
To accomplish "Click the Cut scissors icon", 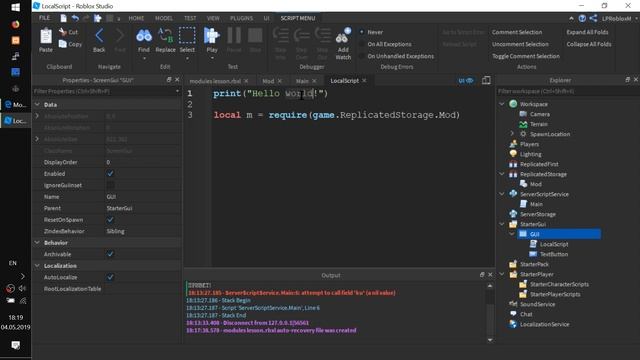I will point(62,31).
